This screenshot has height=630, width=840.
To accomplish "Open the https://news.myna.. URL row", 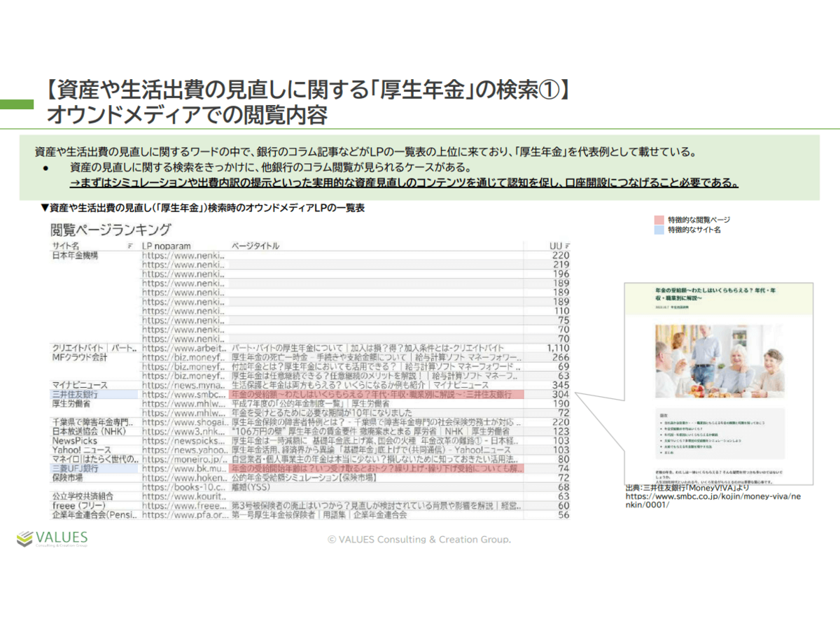I will click(183, 385).
